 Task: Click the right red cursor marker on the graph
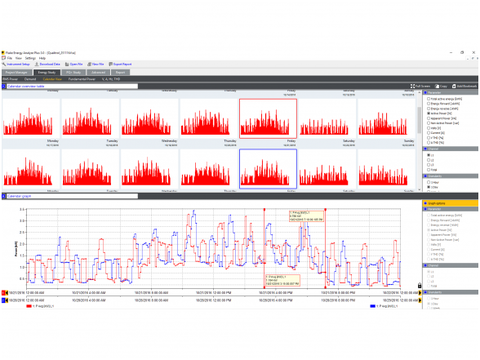pos(325,210)
